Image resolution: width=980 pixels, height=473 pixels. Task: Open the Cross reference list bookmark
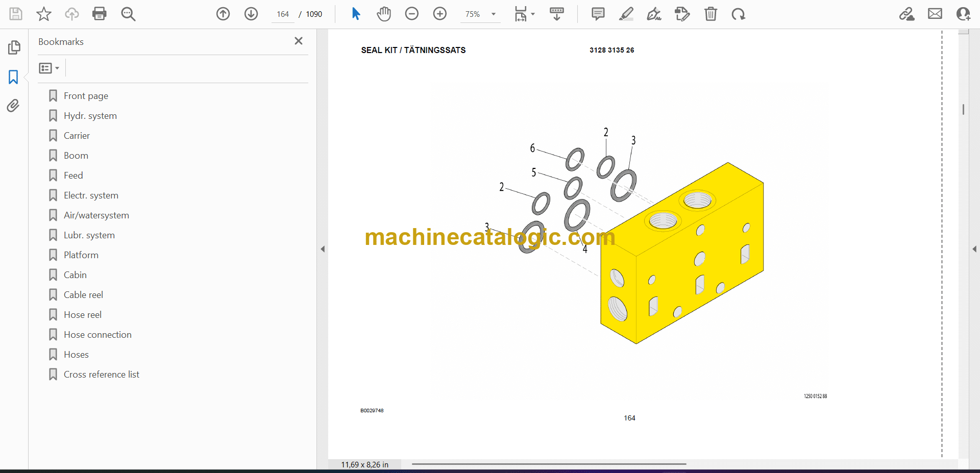[x=101, y=375]
